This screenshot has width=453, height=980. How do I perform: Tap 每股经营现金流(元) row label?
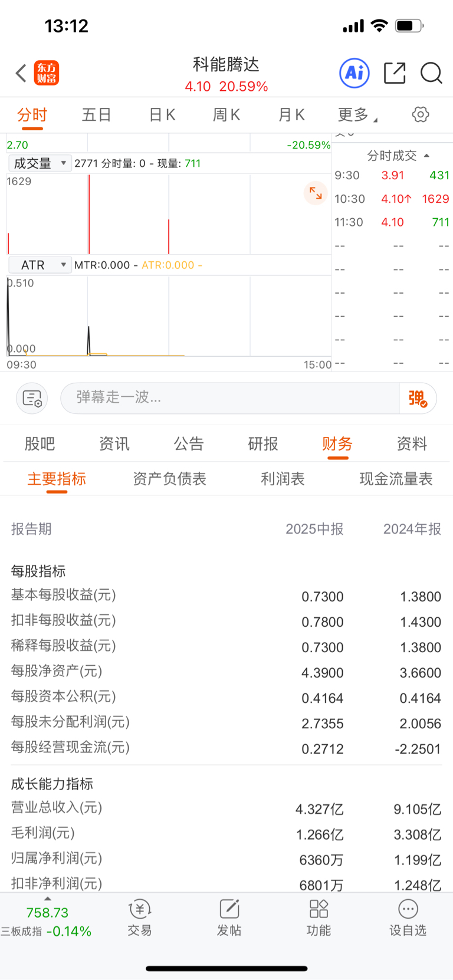pyautogui.click(x=70, y=747)
